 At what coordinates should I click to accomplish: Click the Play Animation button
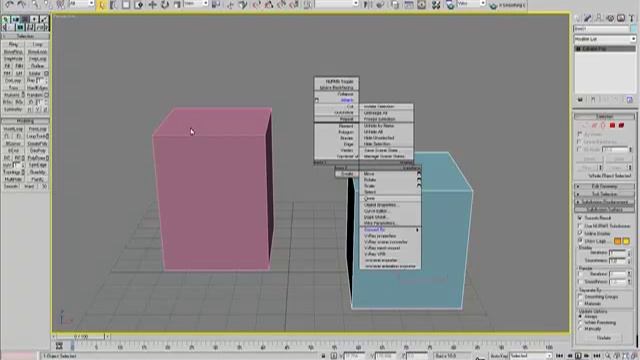pos(578,356)
